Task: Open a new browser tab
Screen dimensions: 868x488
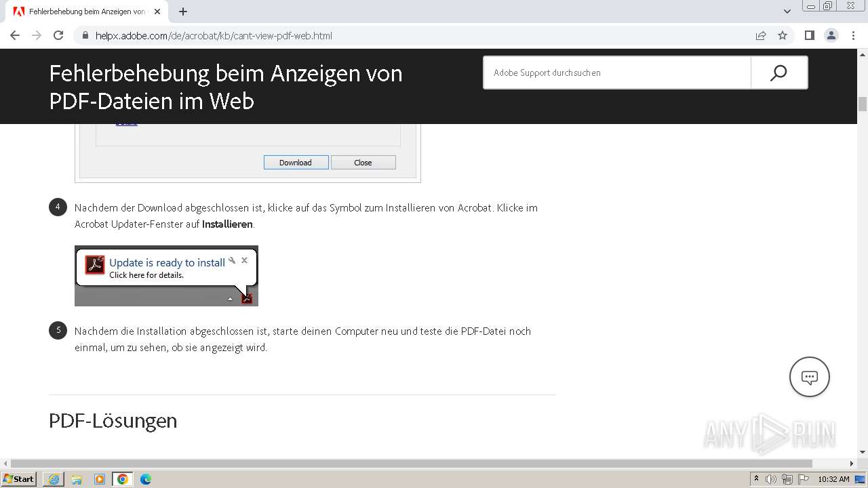Action: click(x=183, y=12)
